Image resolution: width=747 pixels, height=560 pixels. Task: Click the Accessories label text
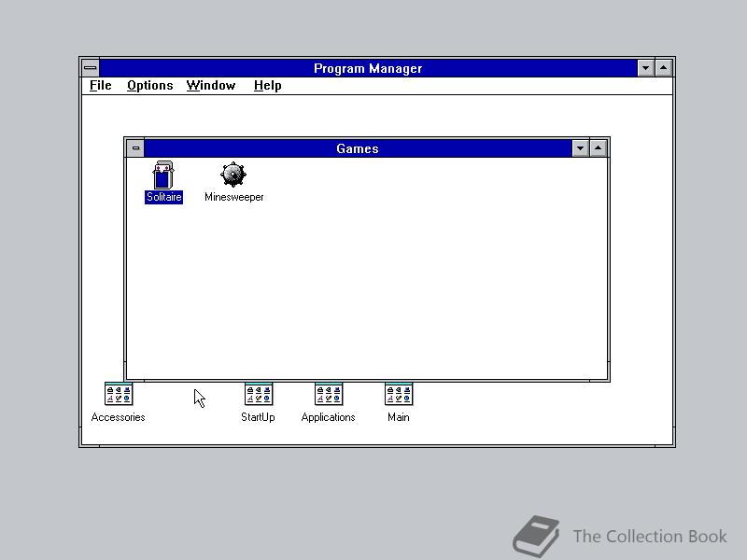tap(119, 417)
